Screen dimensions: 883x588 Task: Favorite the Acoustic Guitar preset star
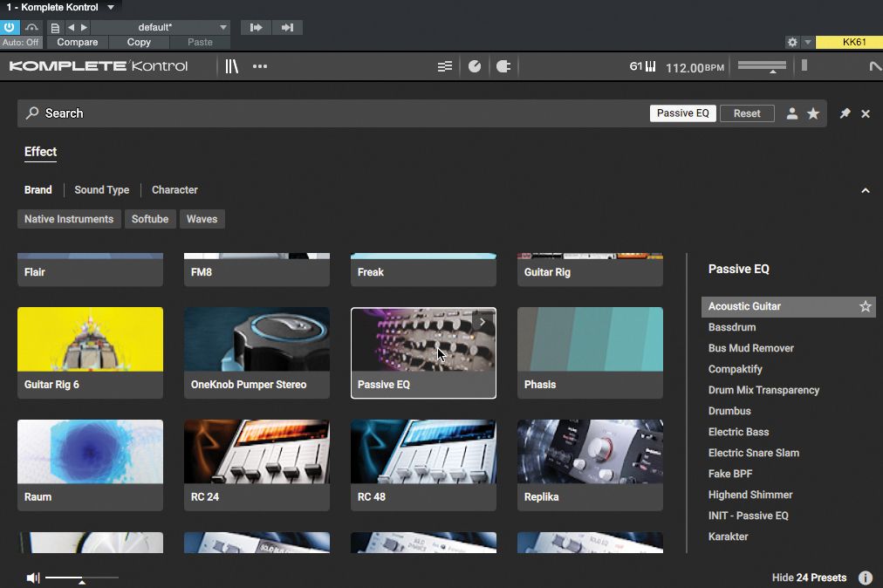pyautogui.click(x=865, y=306)
